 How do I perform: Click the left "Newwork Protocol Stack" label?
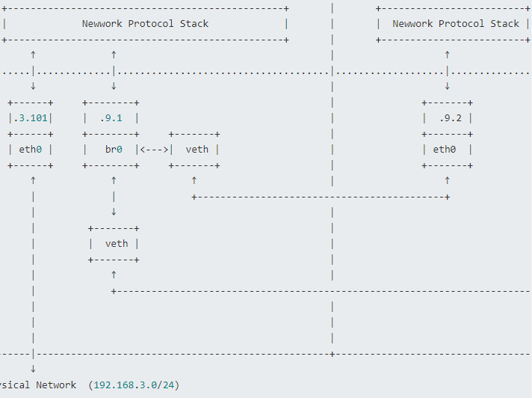pos(145,23)
